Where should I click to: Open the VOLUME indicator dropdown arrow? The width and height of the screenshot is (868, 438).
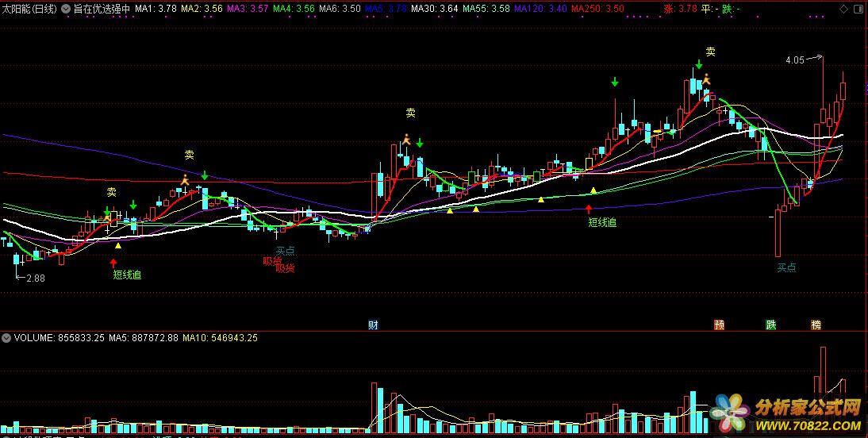point(6,338)
